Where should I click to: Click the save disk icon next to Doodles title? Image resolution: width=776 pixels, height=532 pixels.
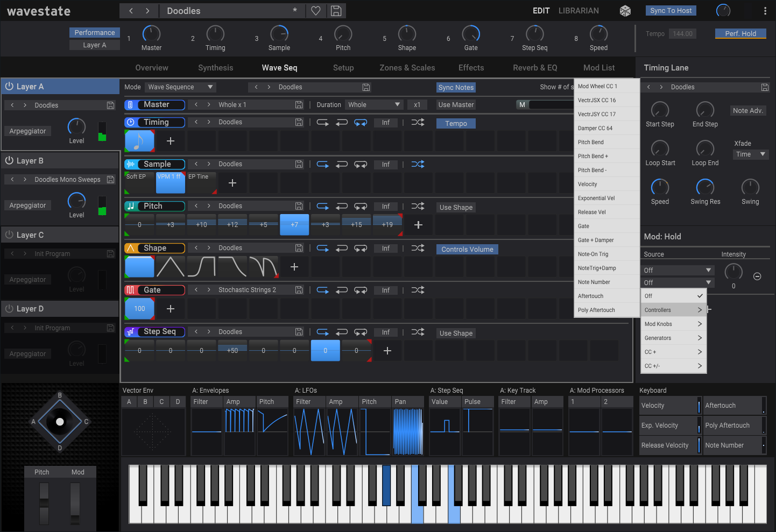pyautogui.click(x=336, y=11)
